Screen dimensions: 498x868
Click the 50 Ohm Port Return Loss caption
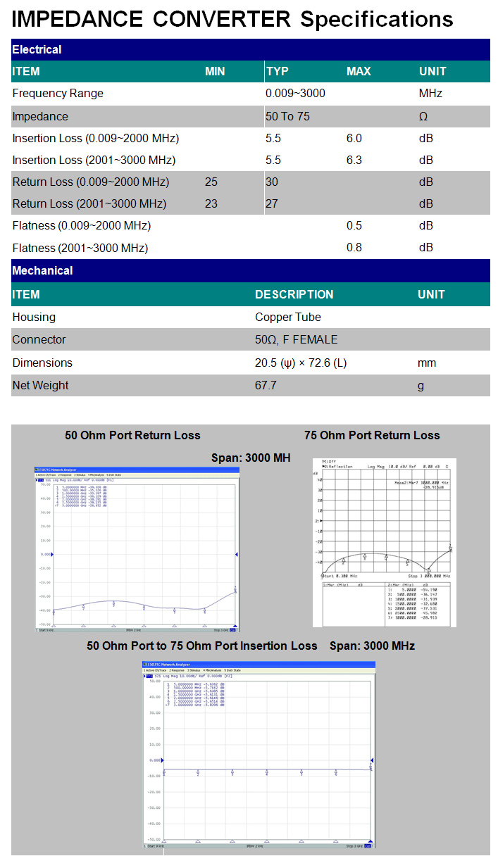coord(132,435)
